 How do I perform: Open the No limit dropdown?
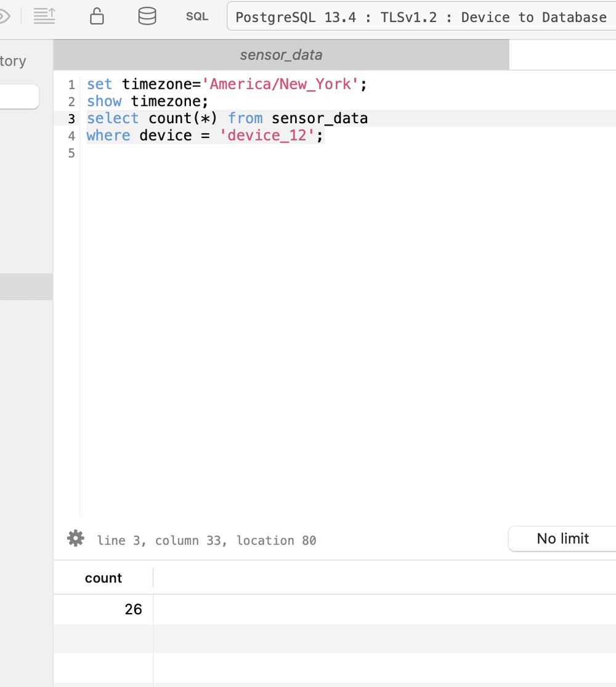point(562,539)
